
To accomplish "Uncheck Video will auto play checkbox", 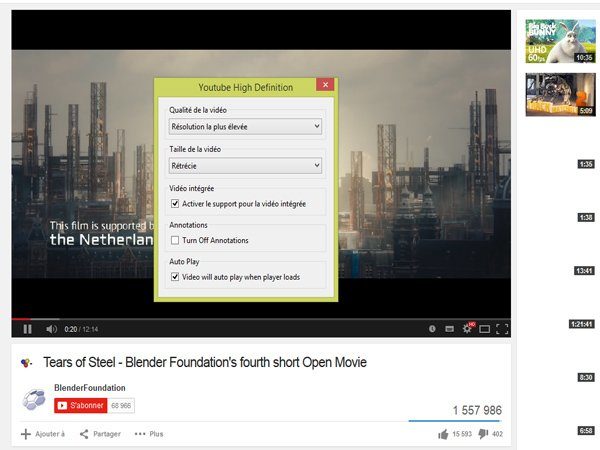I will (175, 277).
